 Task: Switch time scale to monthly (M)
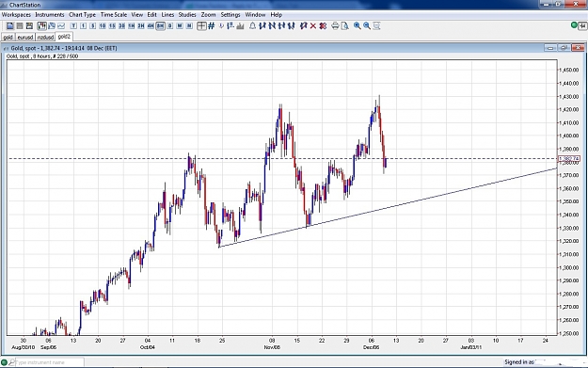pos(190,26)
